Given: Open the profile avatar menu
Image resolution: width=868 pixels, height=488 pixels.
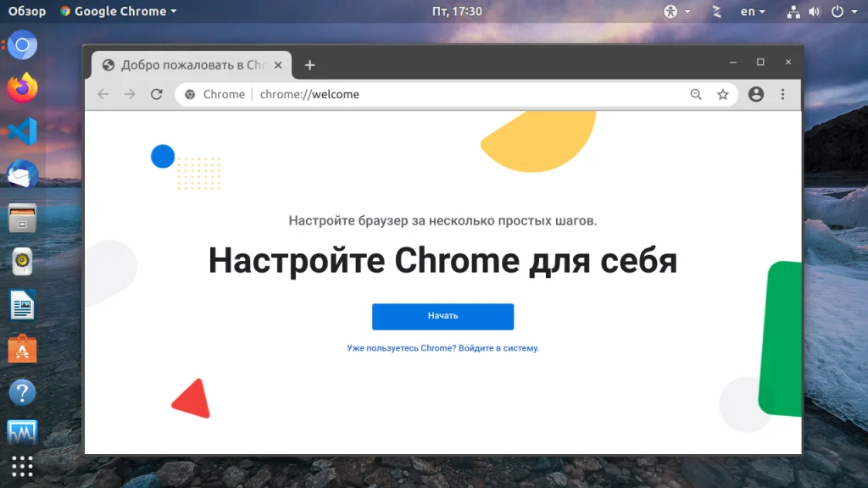Looking at the screenshot, I should [756, 94].
